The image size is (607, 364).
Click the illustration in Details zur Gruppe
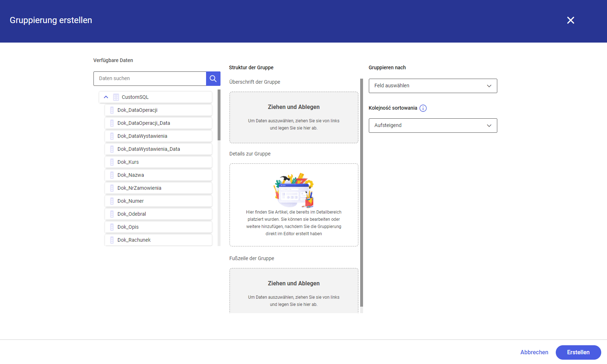293,190
